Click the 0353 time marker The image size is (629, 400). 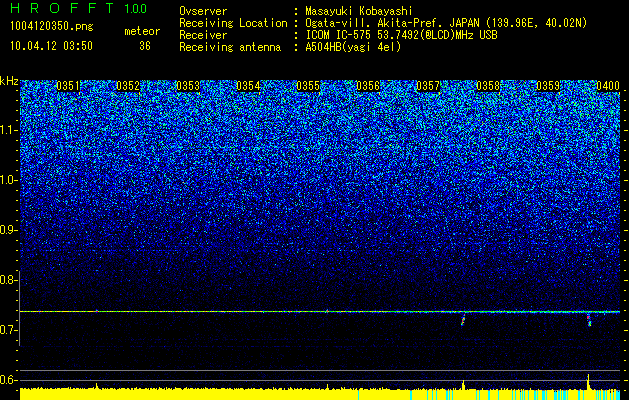click(188, 86)
